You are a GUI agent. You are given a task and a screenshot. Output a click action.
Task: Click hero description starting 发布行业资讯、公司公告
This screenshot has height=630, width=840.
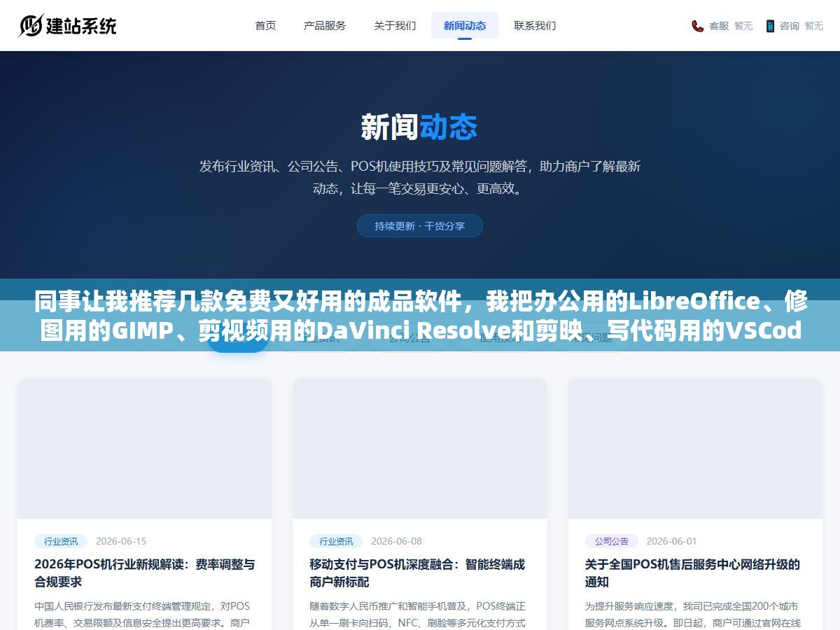[420, 177]
